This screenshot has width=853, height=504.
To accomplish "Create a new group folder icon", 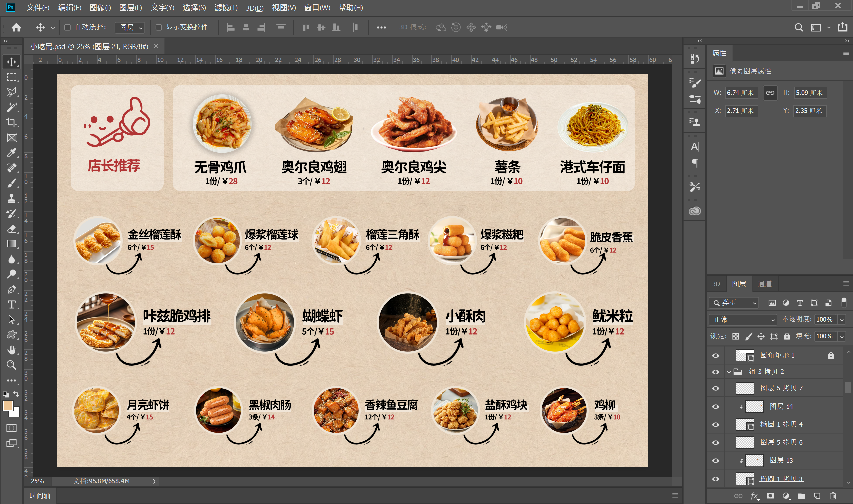I will click(x=801, y=496).
